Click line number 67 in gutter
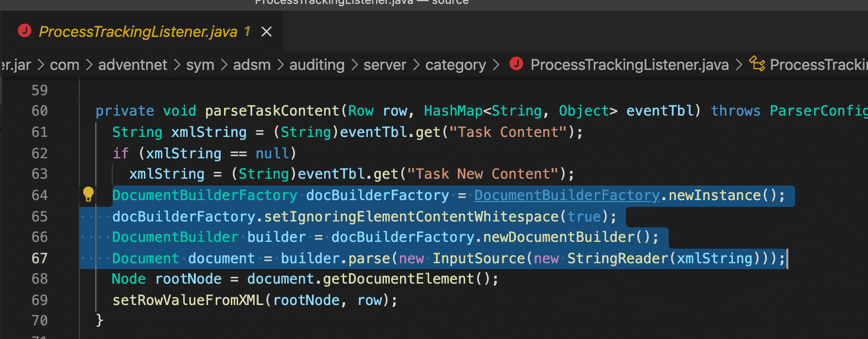 click(40, 258)
